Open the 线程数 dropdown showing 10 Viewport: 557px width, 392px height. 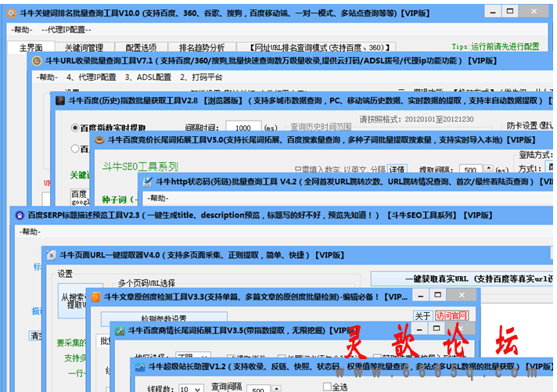pos(197,390)
